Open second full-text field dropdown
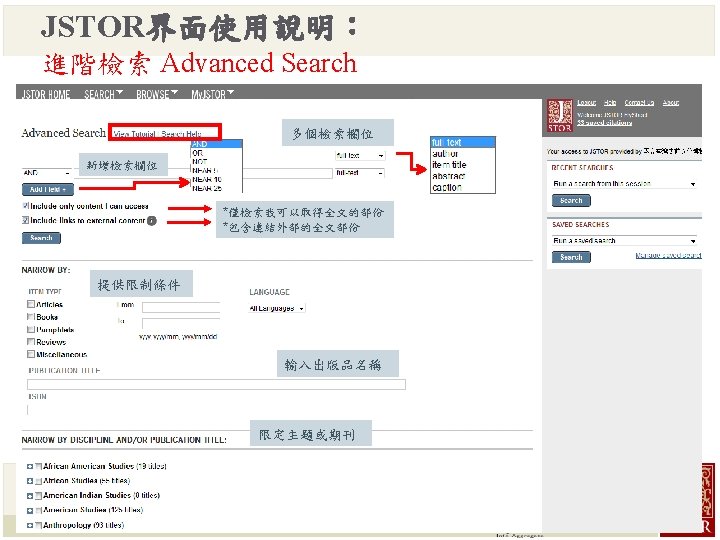This screenshot has height=540, width=720. pos(360,173)
